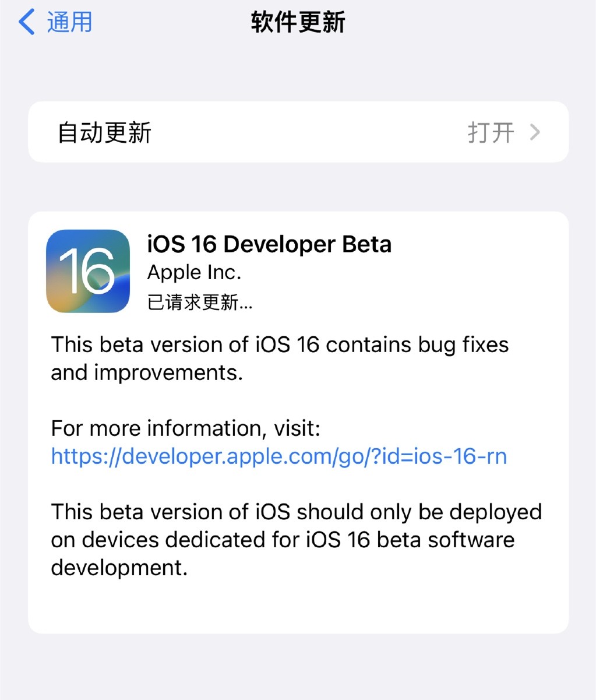The width and height of the screenshot is (596, 700).
Task: Select the Apple Inc. publisher label
Action: (x=194, y=272)
